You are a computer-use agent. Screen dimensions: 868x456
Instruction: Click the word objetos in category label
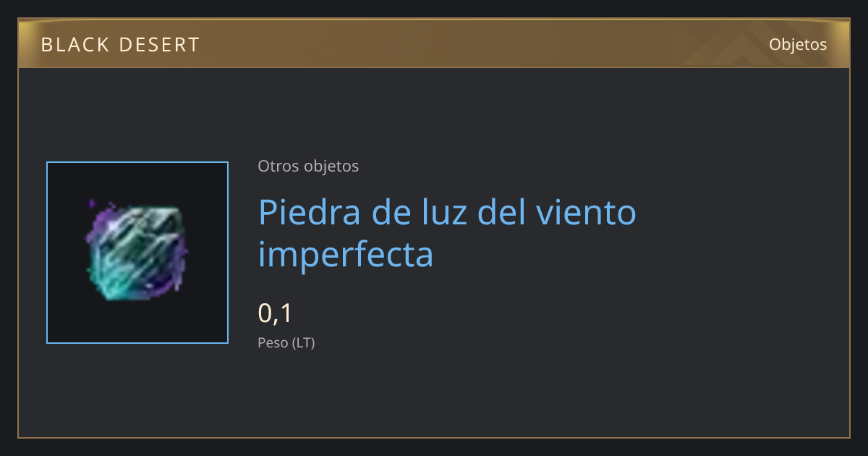pyautogui.click(x=330, y=166)
